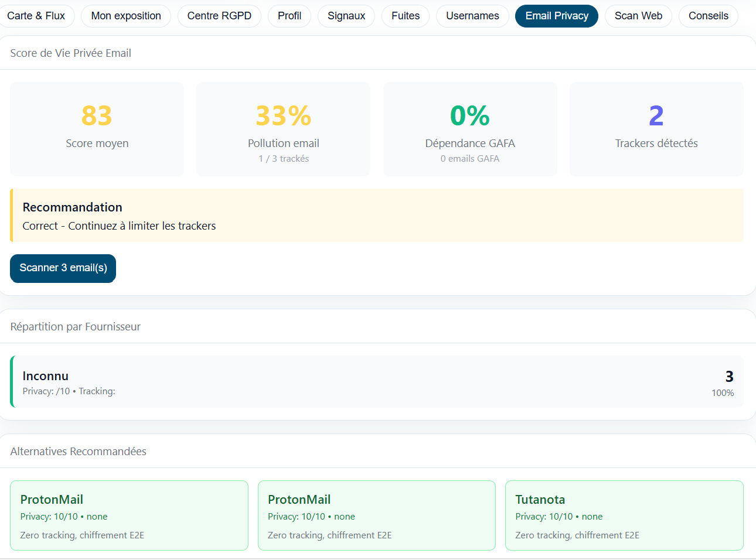Select the Email Privacy tab
The image size is (756, 560).
556,16
